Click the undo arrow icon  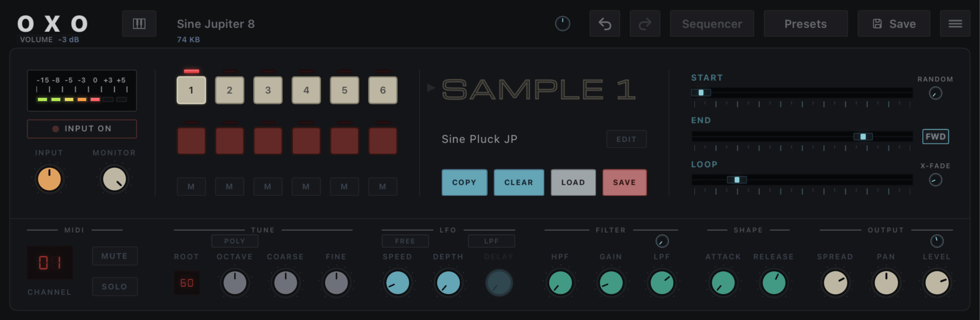pos(605,24)
